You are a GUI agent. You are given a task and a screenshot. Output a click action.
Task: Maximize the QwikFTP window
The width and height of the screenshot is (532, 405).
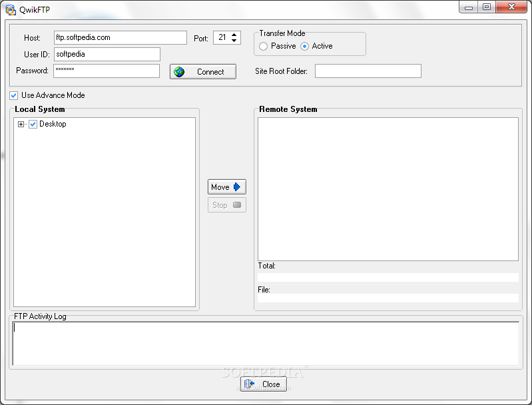[487, 7]
